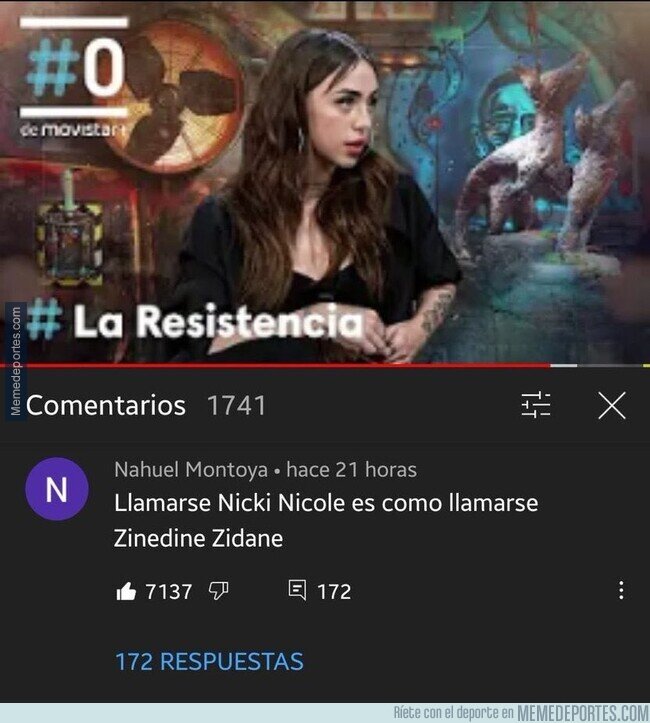
Task: Open comment sort filter sliders icon
Action: pyautogui.click(x=536, y=405)
